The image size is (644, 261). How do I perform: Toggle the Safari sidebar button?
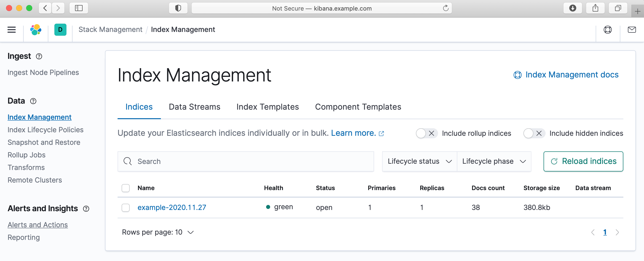[x=79, y=8]
